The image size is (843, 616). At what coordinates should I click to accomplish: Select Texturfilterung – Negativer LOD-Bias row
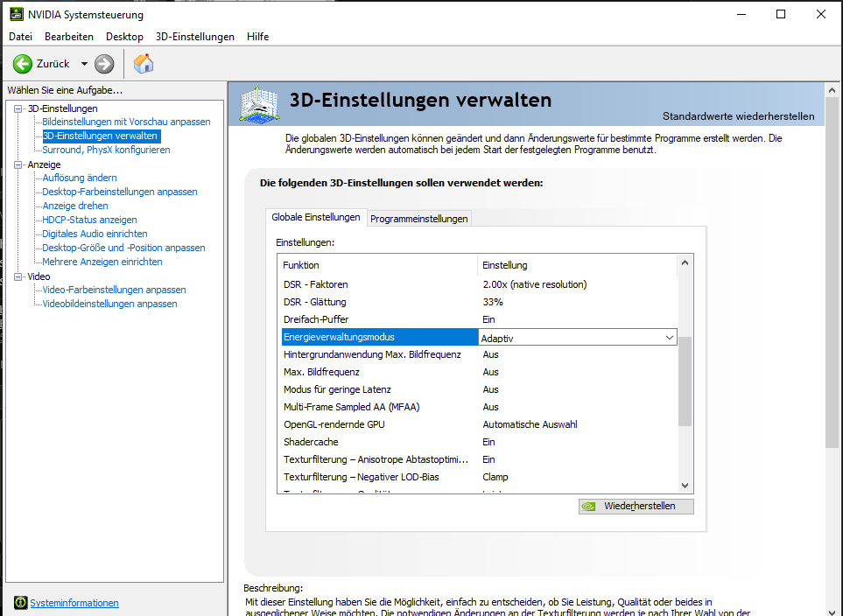tap(479, 477)
